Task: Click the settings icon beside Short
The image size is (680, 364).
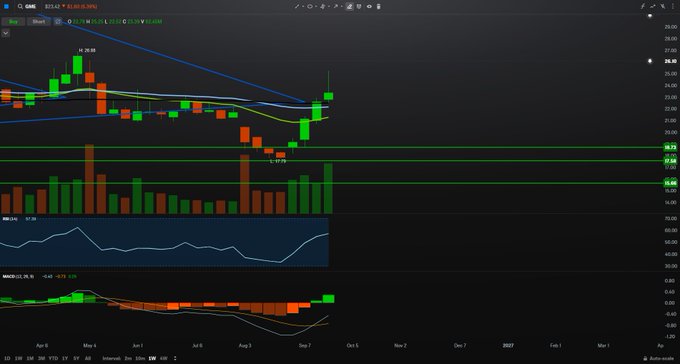Action: pos(58,21)
